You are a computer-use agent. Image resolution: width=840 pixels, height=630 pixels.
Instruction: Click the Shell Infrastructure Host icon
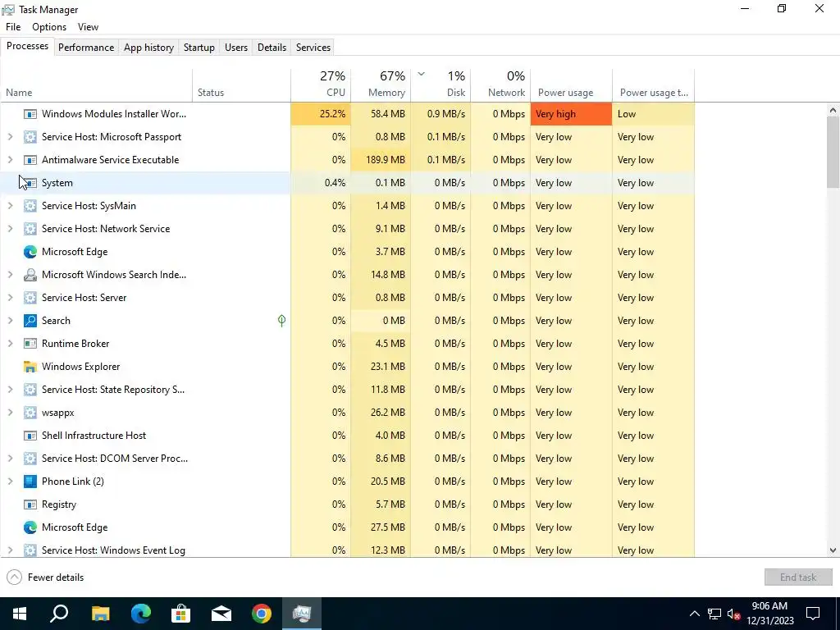(x=30, y=436)
